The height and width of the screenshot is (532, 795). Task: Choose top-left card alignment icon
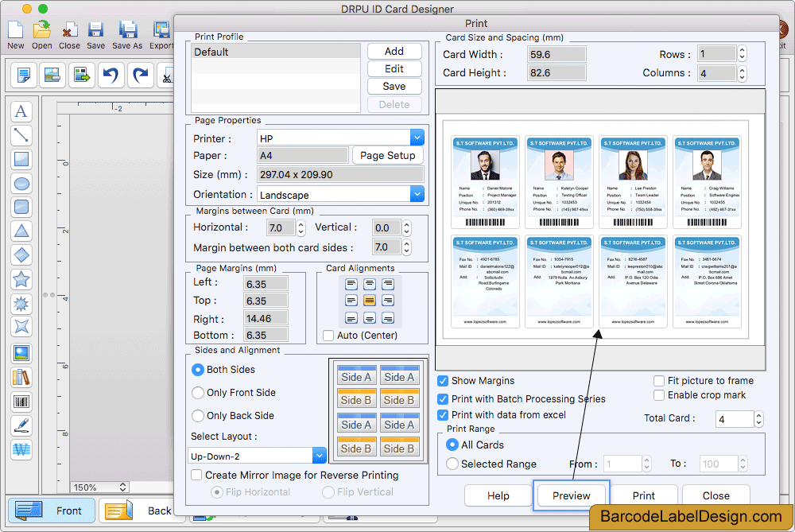pyautogui.click(x=351, y=284)
